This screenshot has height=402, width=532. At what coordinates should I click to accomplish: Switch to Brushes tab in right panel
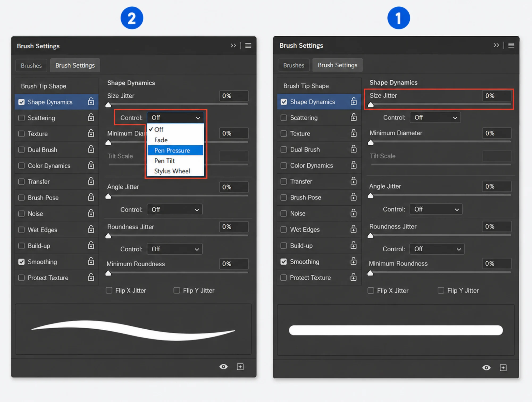294,65
